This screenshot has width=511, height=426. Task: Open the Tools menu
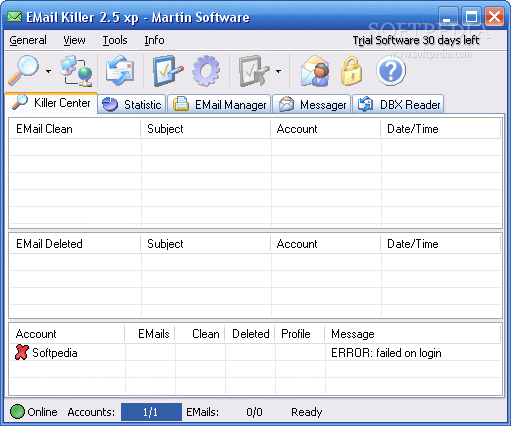coord(115,40)
